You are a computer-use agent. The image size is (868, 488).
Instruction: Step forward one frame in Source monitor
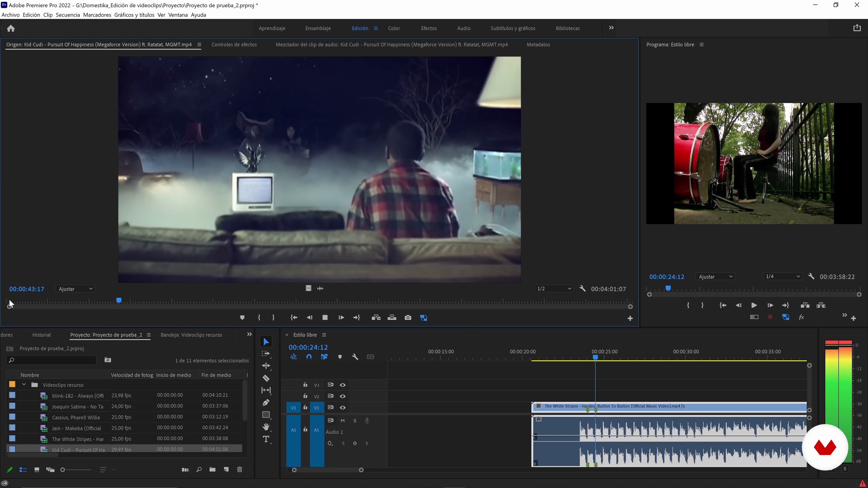(x=341, y=318)
